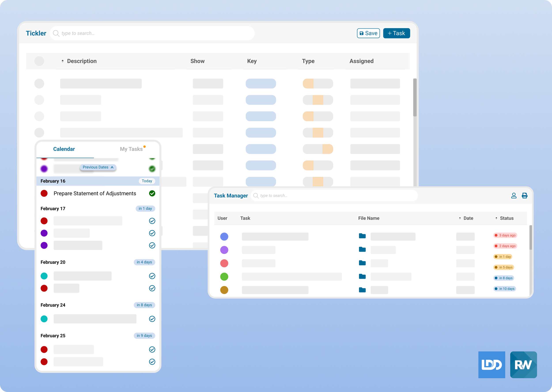The image size is (552, 392).
Task: Uncheck Prepare Statement of Adjustments completed checkmark
Action: tap(152, 193)
